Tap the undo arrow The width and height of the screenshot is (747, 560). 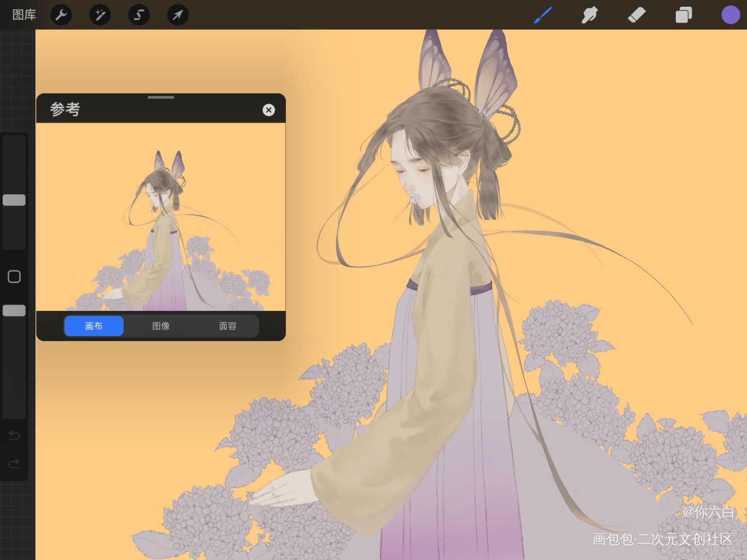click(x=14, y=435)
